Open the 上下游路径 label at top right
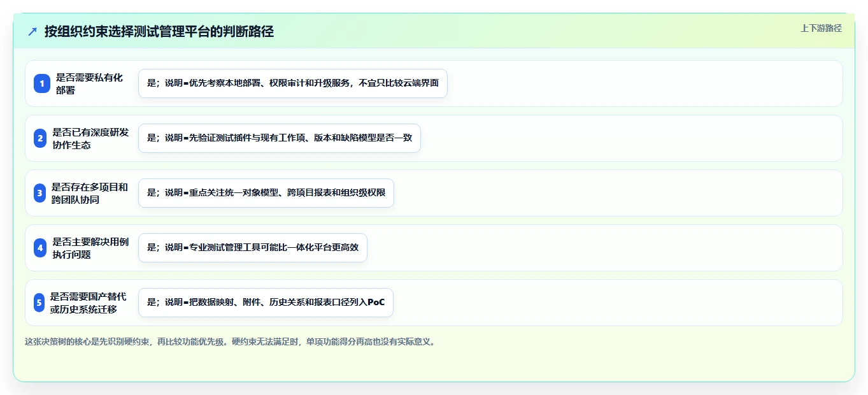Screen dimensions: 868x395 [x=821, y=28]
